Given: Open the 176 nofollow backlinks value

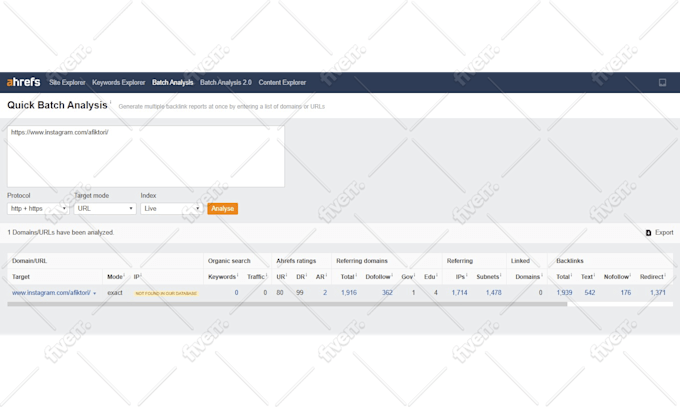Looking at the screenshot, I should pyautogui.click(x=626, y=293).
